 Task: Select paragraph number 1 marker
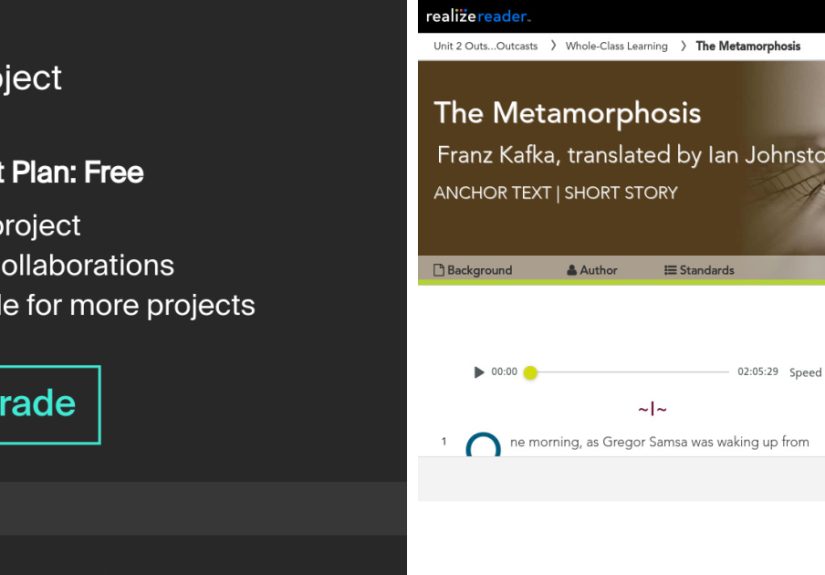point(444,441)
